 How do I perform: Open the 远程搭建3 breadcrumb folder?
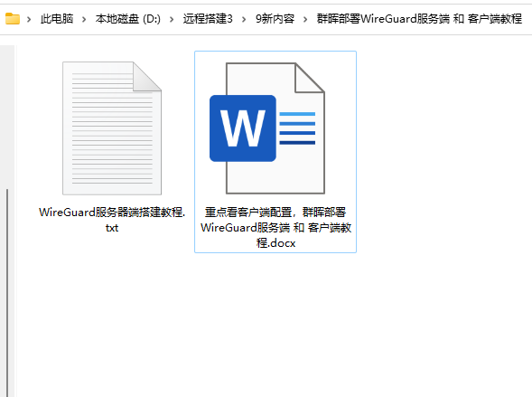pyautogui.click(x=208, y=19)
